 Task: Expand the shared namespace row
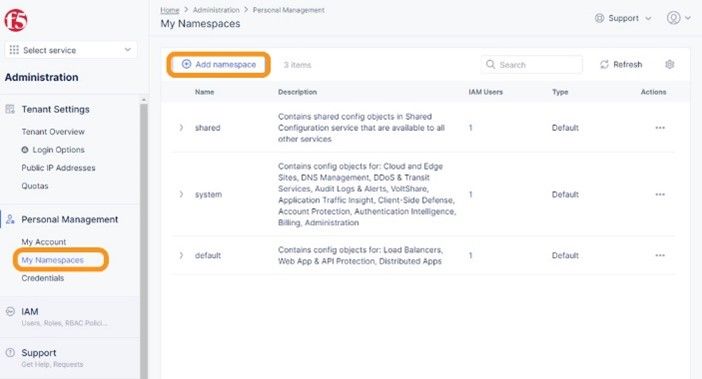181,128
